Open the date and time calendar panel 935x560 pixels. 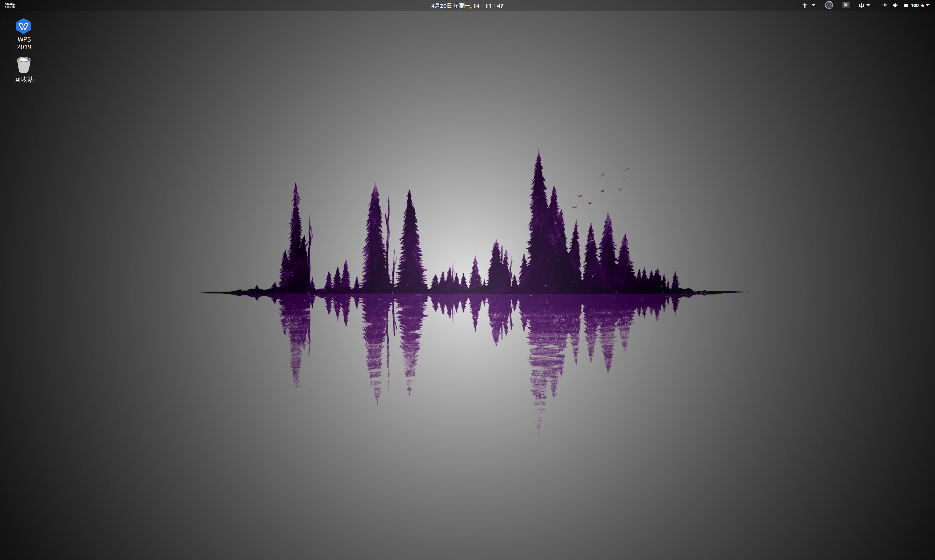pyautogui.click(x=467, y=5)
